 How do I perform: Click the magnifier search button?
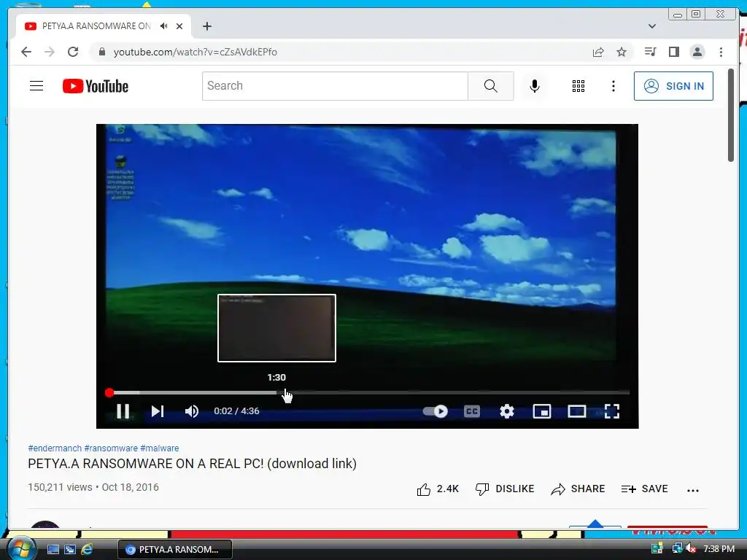pyautogui.click(x=491, y=86)
